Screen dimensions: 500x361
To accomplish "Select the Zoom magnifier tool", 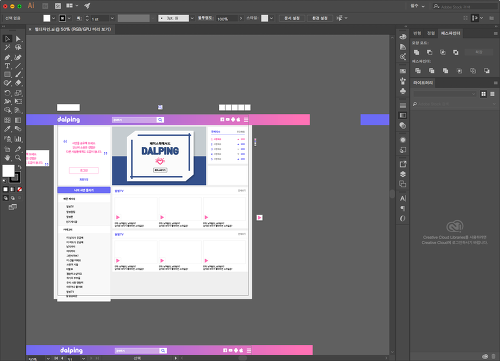I will 18,158.
